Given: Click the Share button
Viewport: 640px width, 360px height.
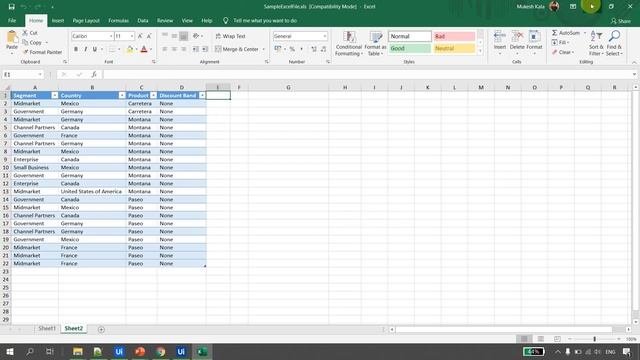Looking at the screenshot, I should (620, 21).
